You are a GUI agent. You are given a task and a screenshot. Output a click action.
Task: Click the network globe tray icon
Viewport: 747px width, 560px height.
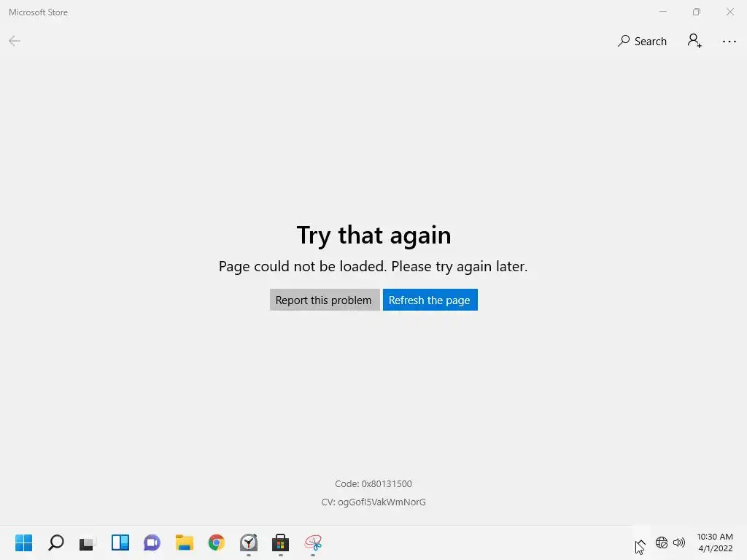tap(661, 542)
